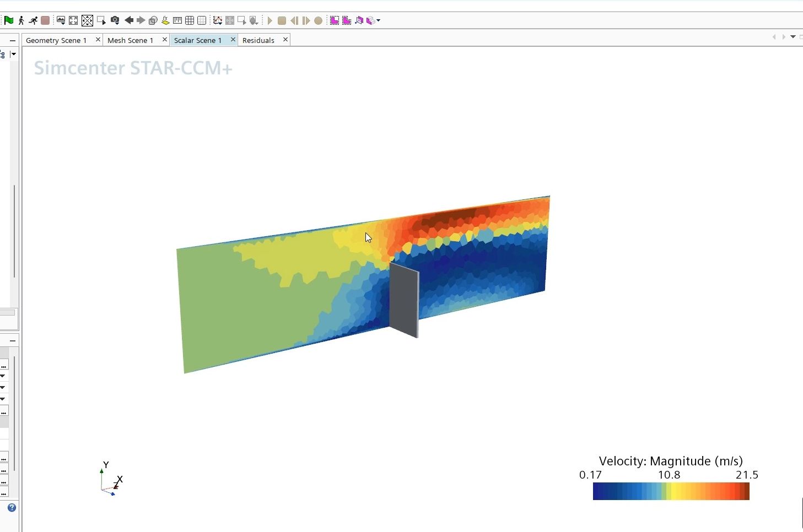Click the right arrow next view icon

141,20
